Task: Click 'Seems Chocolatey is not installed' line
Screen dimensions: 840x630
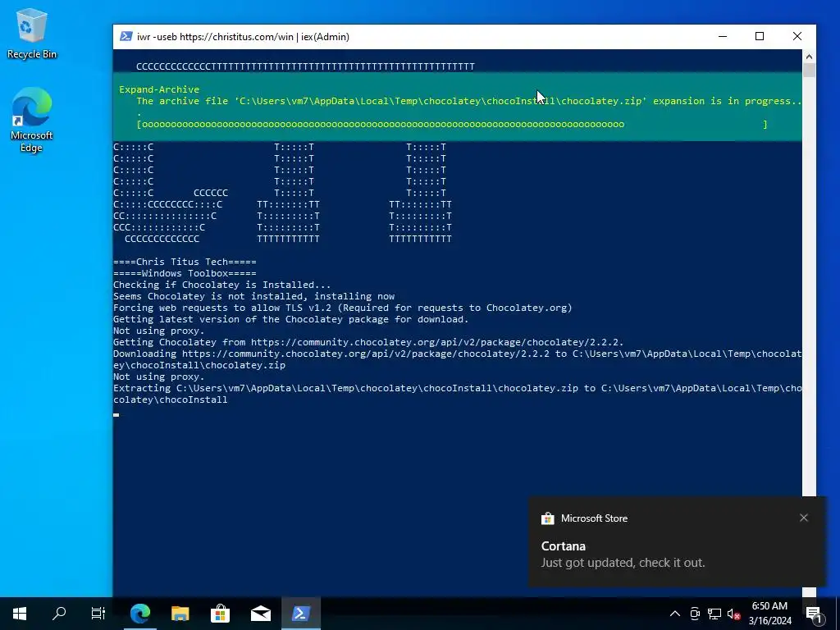Action: pyautogui.click(x=254, y=296)
